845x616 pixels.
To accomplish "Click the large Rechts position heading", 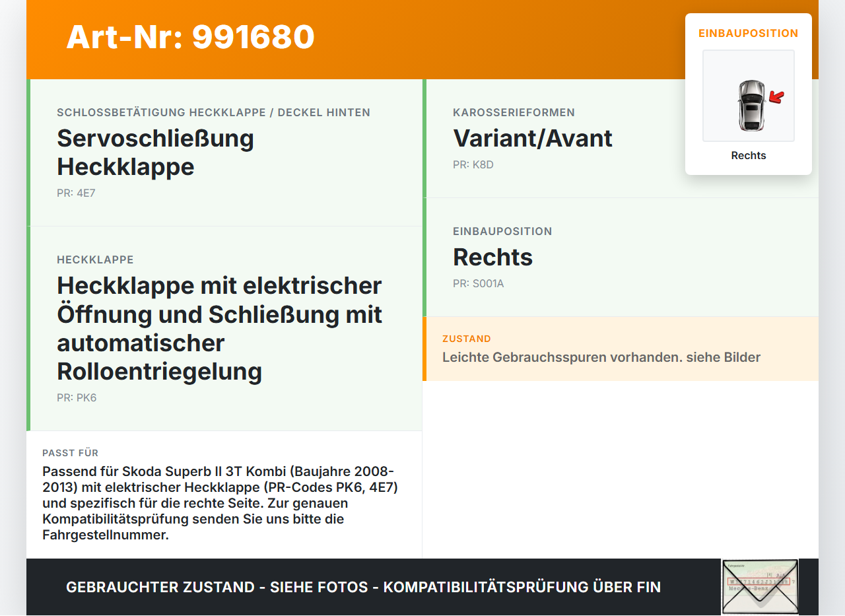I will pyautogui.click(x=492, y=257).
